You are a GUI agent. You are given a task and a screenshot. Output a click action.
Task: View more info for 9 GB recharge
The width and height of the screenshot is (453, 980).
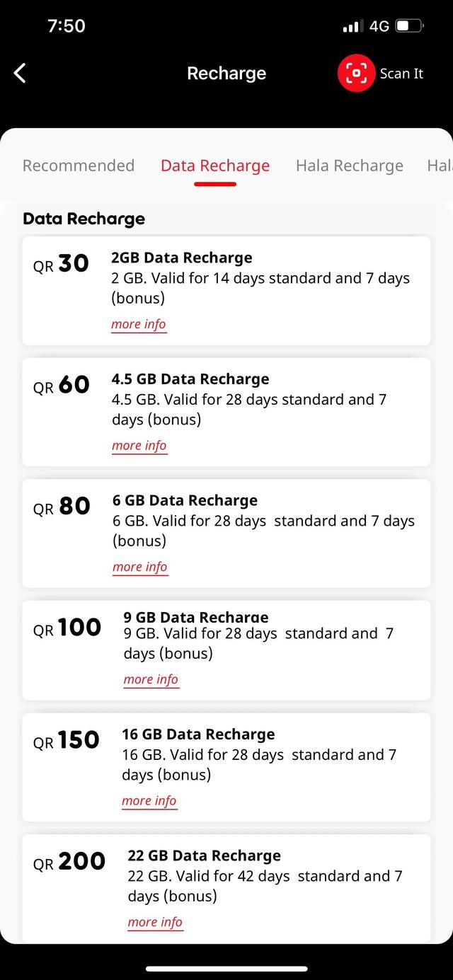point(151,679)
